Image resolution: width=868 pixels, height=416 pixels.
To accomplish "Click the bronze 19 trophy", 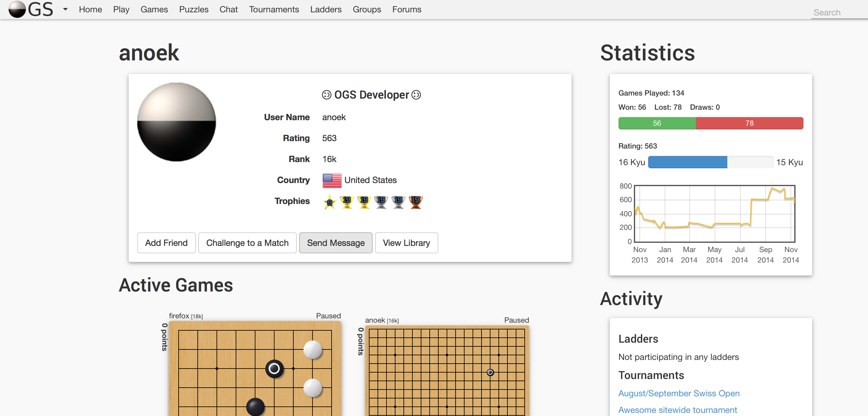I will (x=415, y=202).
